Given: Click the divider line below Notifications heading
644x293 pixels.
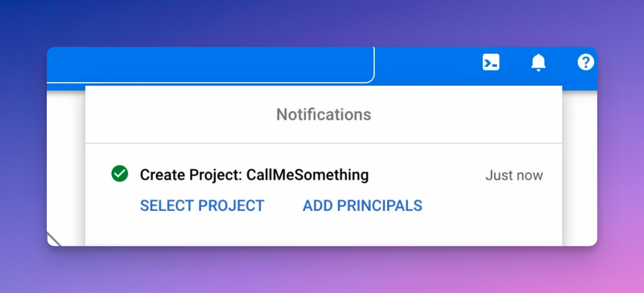Looking at the screenshot, I should pos(324,143).
